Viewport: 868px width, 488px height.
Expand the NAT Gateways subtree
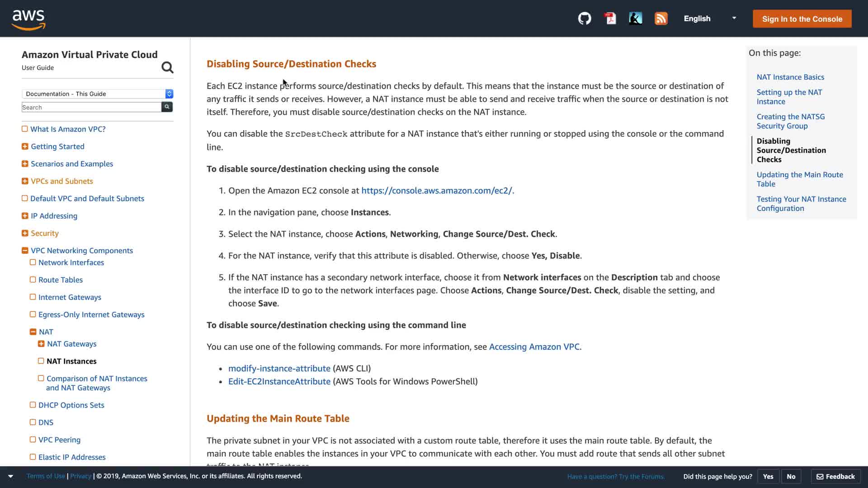point(41,344)
